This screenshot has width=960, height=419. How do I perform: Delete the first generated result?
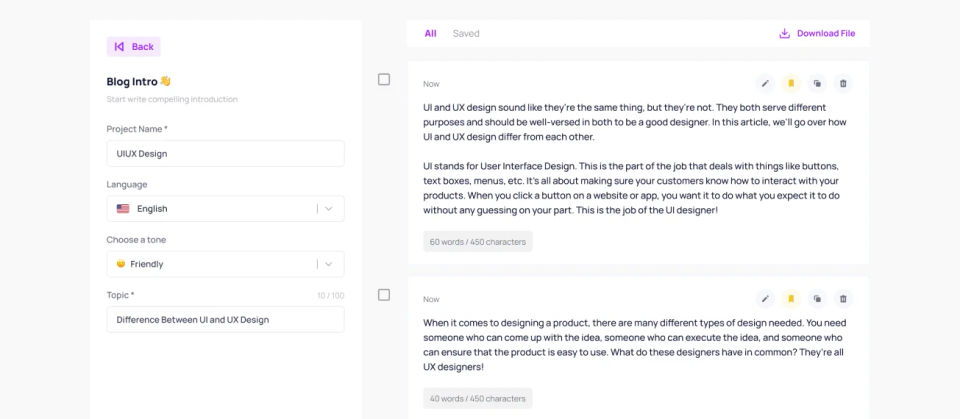[x=843, y=83]
